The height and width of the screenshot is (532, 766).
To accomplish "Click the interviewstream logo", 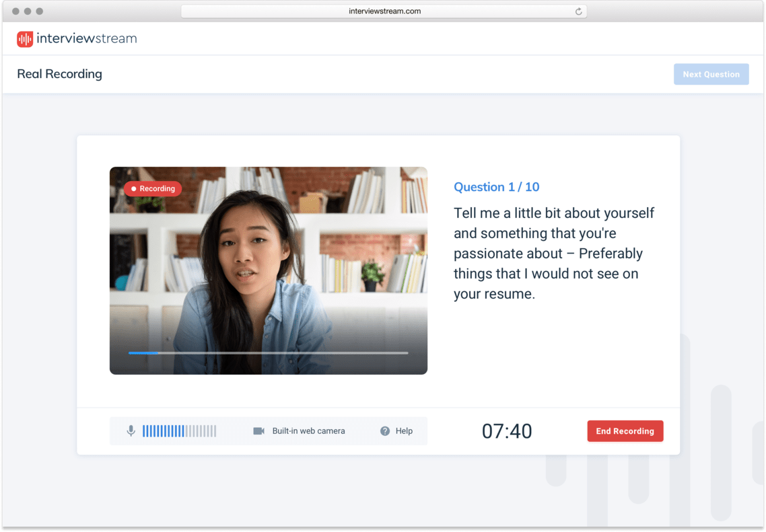I will [76, 39].
